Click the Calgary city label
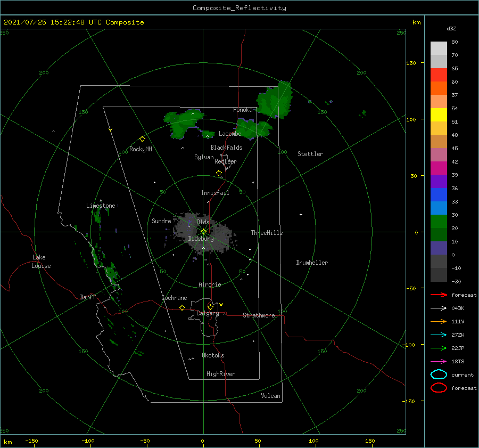Image resolution: width=479 pixels, height=448 pixels. pyautogui.click(x=208, y=313)
